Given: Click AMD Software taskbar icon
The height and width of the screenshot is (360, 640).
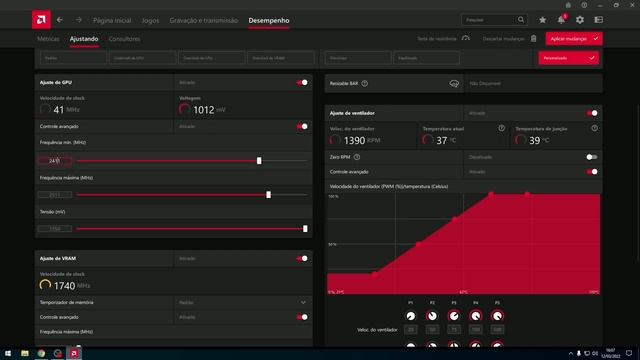Looking at the screenshot, I should (x=74, y=353).
